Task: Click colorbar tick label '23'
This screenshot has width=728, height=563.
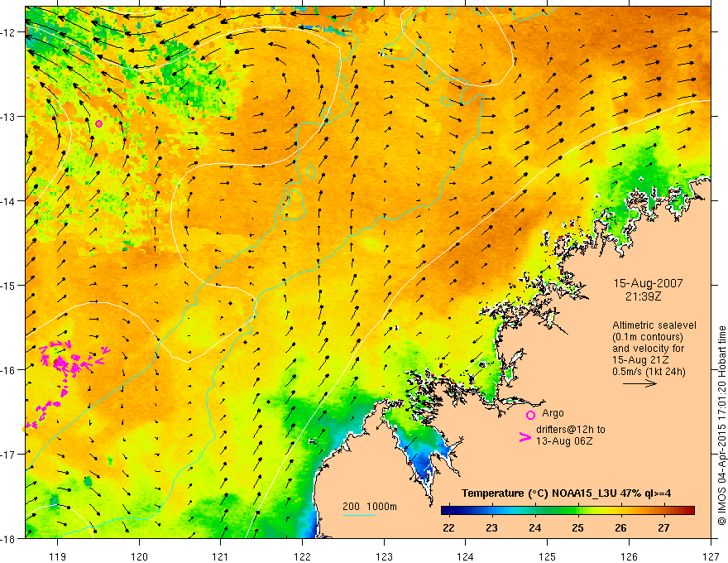Action: coord(491,527)
